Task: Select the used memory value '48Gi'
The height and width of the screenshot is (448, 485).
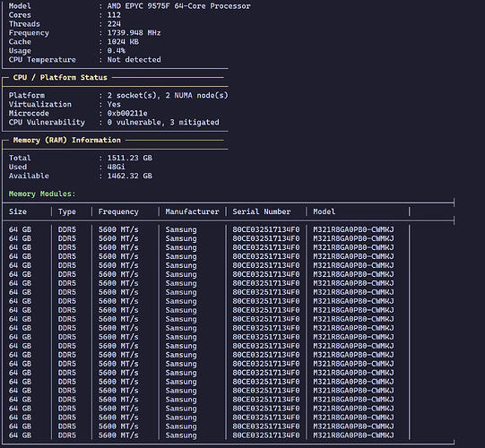Action: pos(116,167)
